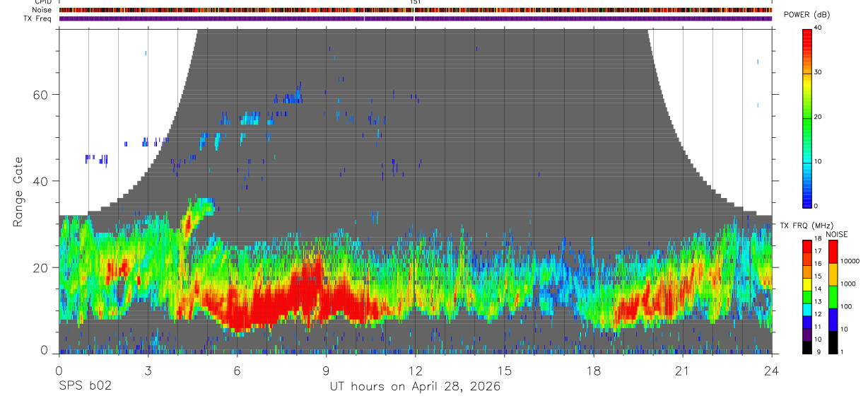868x401 pixels.
Task: Click the 3 hour x-axis tick label
Action: [148, 371]
